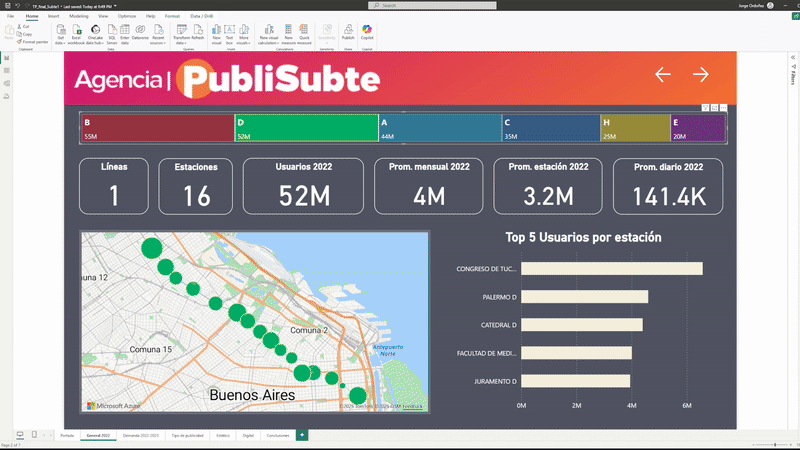Open the Modeling ribbon tab
Image resolution: width=800 pixels, height=450 pixels.
click(79, 17)
